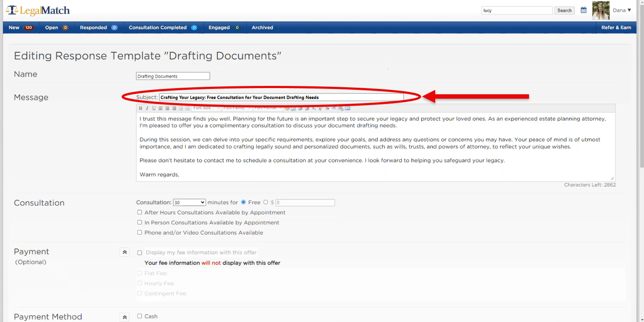Insert a numbered list in the message
Viewport: 644px width, 322px height.
coord(181,108)
